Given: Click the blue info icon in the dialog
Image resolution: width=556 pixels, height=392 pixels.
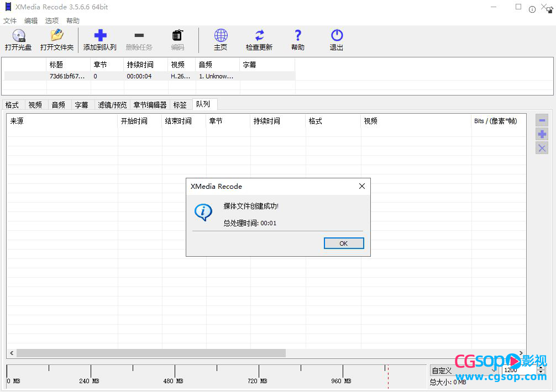Looking at the screenshot, I should click(x=203, y=212).
